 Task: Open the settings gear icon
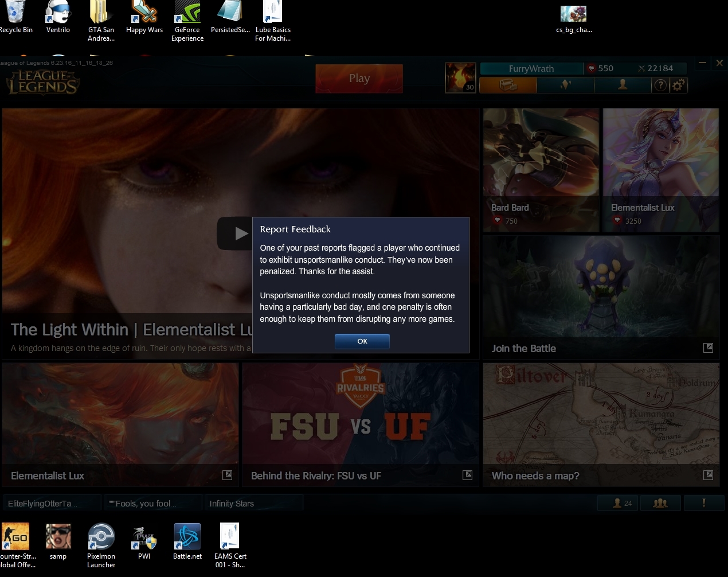pyautogui.click(x=678, y=85)
